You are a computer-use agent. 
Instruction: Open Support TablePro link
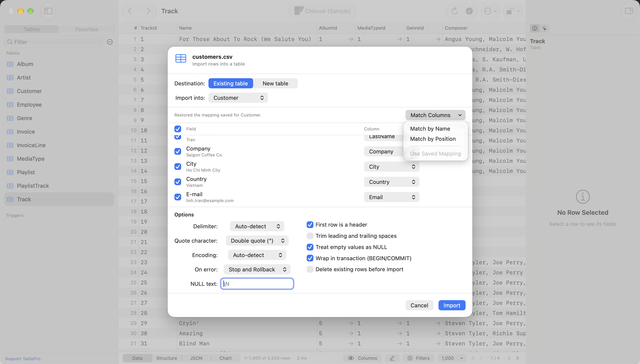tap(23, 359)
